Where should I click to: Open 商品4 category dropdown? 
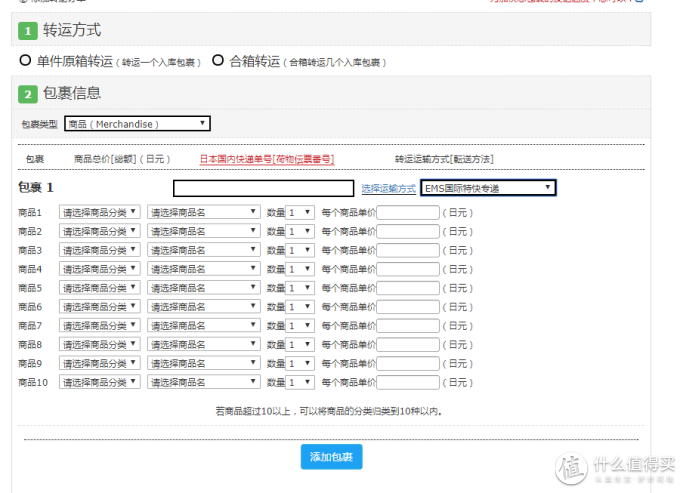(100, 269)
